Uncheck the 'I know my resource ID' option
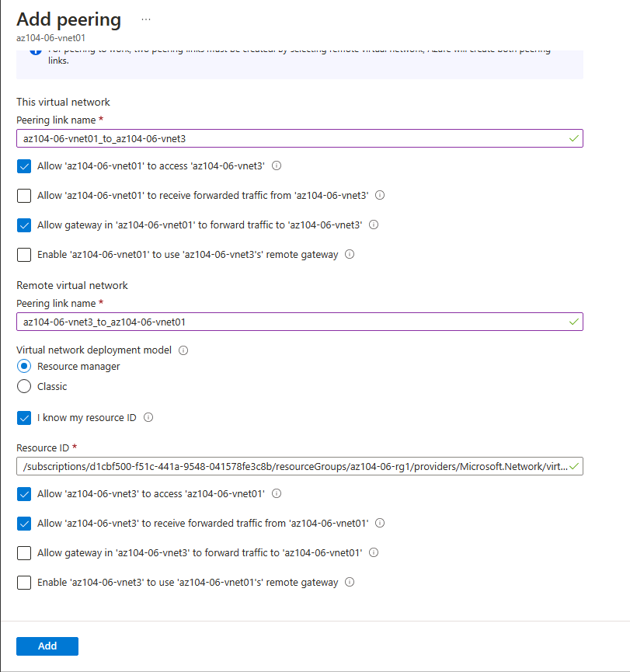The image size is (630, 672). (x=24, y=418)
